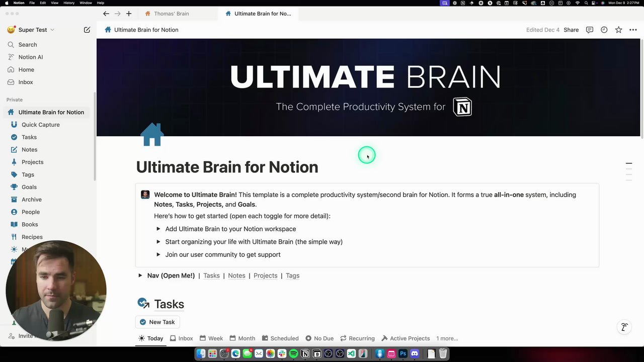Select the Month view tab
Screen dimensions: 644x362
243,338
